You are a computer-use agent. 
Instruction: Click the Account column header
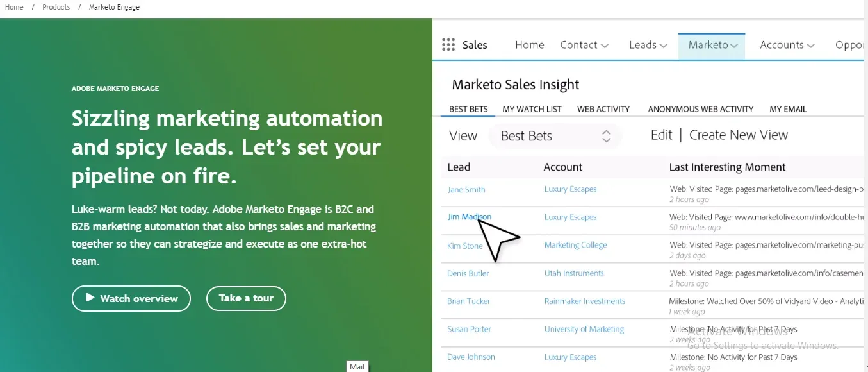563,167
